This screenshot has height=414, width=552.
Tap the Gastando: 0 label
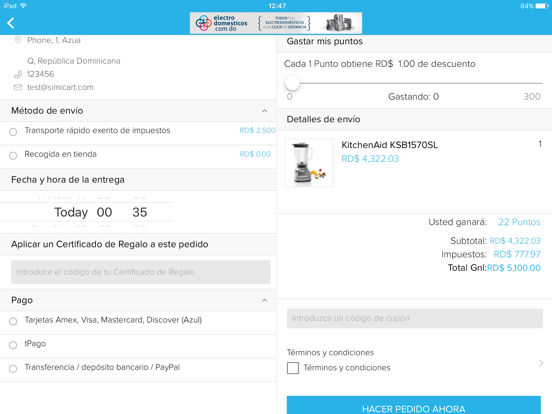pos(413,97)
